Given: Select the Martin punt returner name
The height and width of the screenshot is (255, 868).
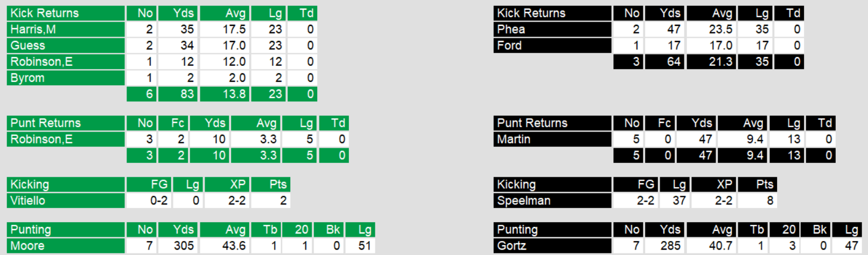Looking at the screenshot, I should [x=552, y=139].
